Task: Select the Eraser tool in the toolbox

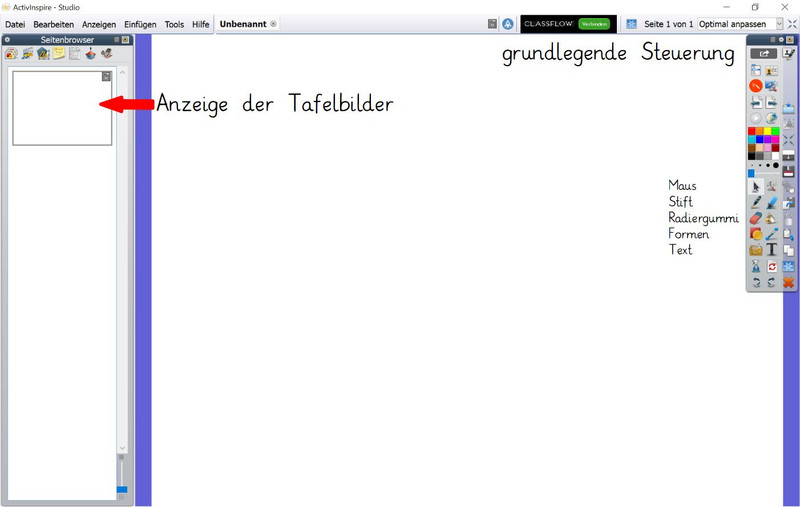Action: pos(756,218)
